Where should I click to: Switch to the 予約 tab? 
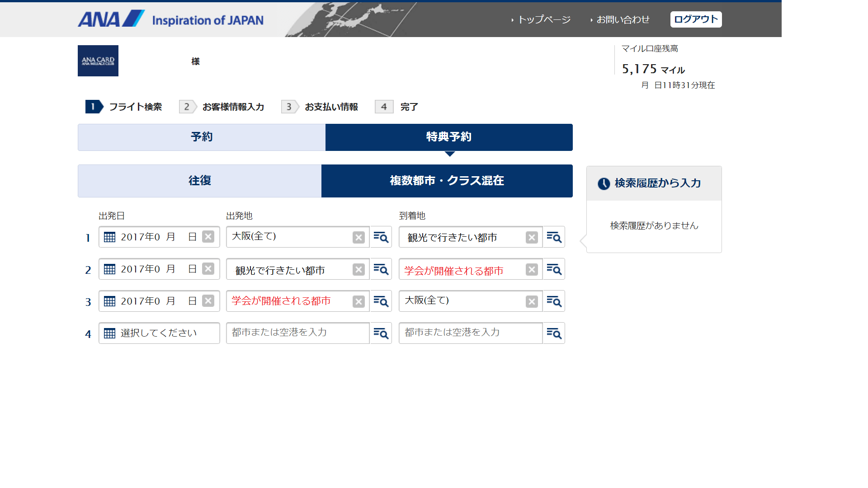(x=202, y=137)
